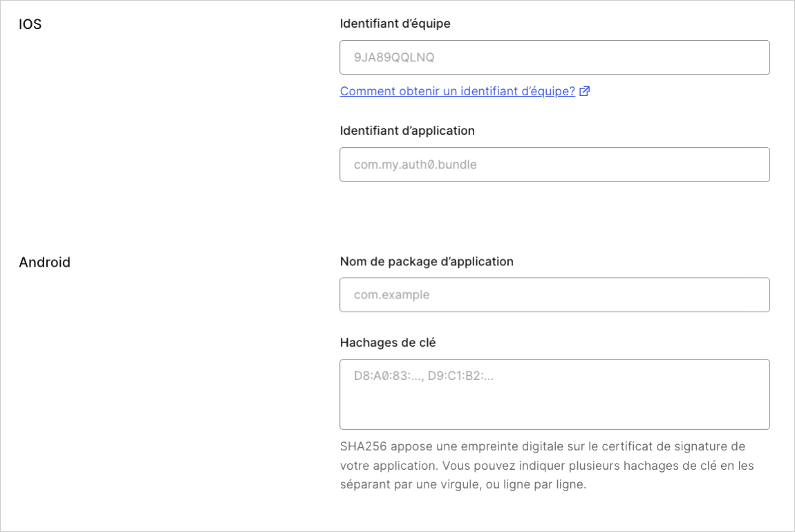Click the 'Identifiant d’équipe' label
This screenshot has height=532, width=795.
395,23
